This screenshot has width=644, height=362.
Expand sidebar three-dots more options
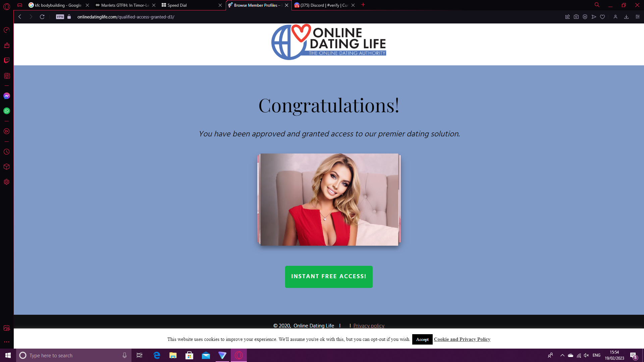click(7, 342)
